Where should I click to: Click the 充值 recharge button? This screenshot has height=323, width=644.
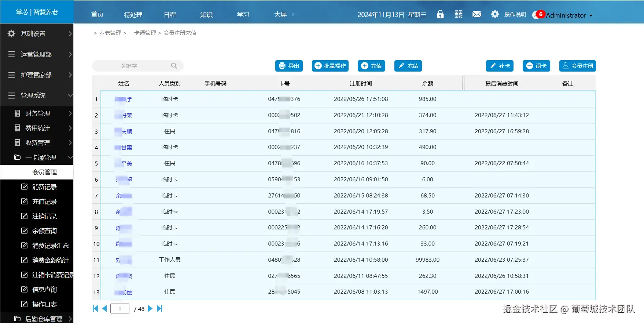coord(372,66)
